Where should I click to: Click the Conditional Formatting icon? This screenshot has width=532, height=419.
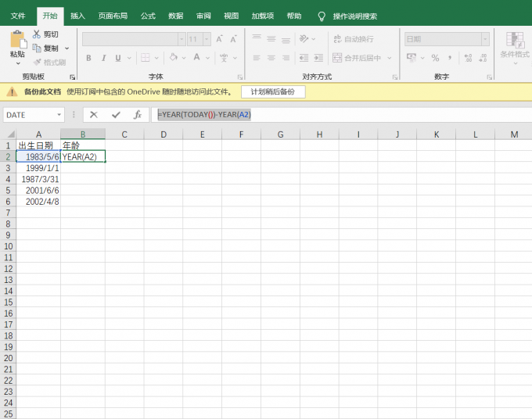click(515, 41)
